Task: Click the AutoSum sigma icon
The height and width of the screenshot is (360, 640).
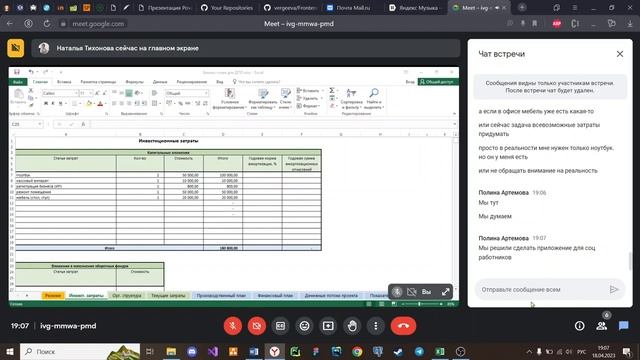Action: point(332,91)
